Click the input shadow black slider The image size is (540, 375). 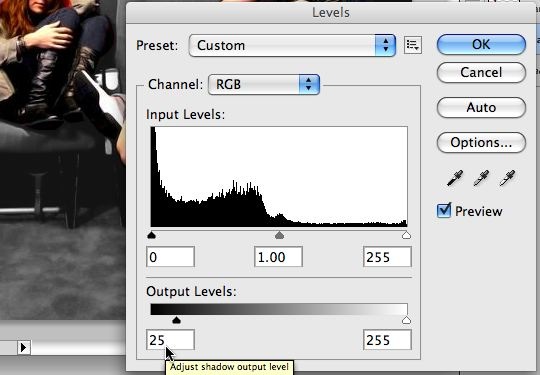coord(152,235)
